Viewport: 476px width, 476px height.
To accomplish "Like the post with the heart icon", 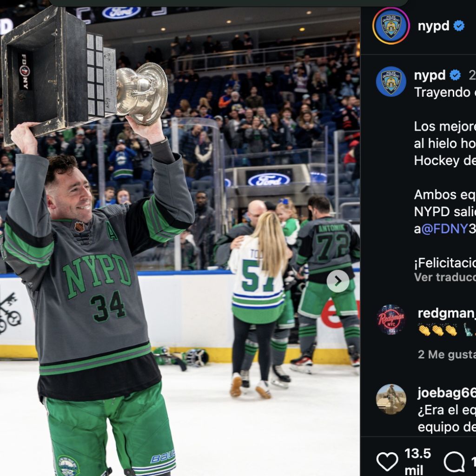I will [387, 462].
